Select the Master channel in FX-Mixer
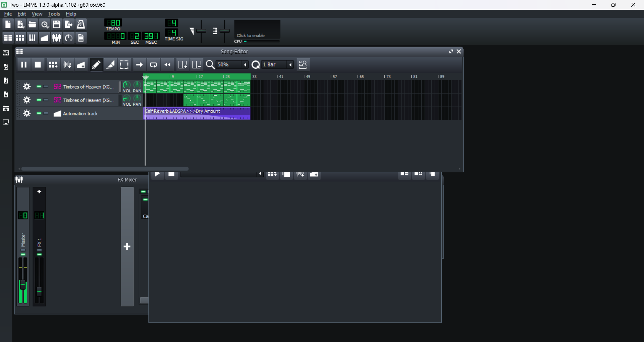Viewport: 644px width, 342px height. tap(23, 247)
